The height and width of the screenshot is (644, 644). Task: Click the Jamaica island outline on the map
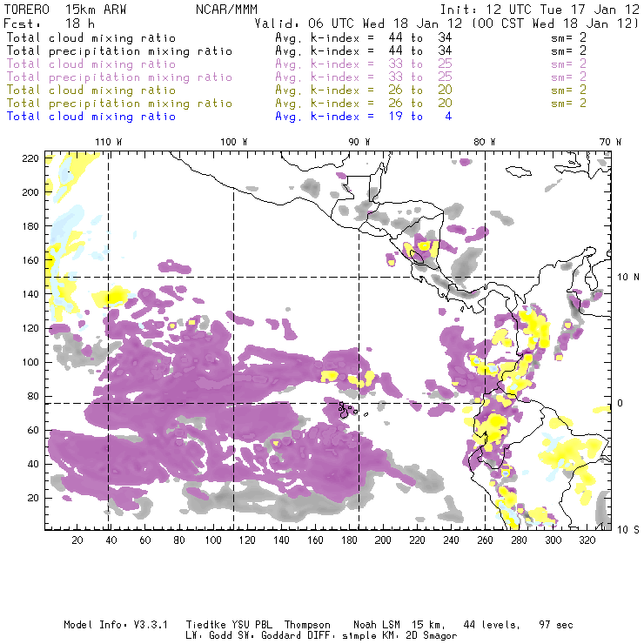tap(519, 171)
